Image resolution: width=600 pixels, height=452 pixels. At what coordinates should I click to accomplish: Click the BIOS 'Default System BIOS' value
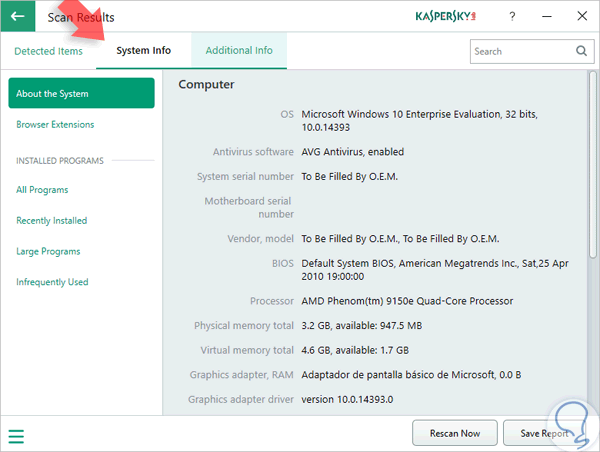click(435, 270)
